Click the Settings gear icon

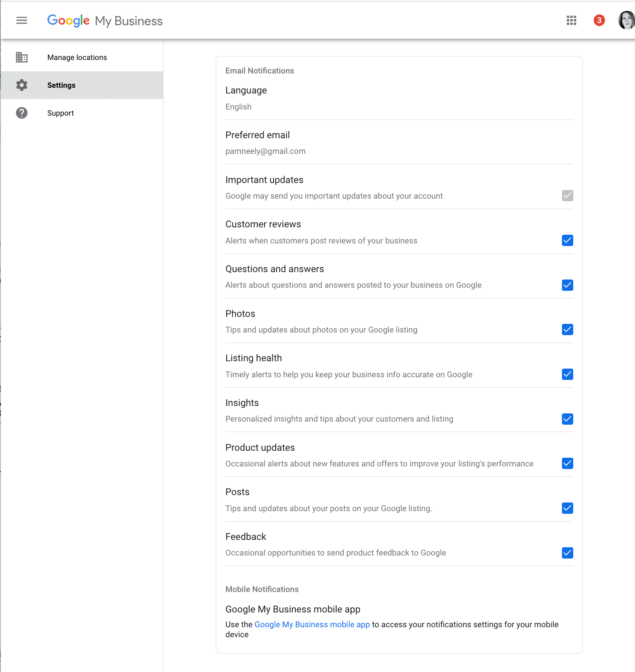(22, 85)
